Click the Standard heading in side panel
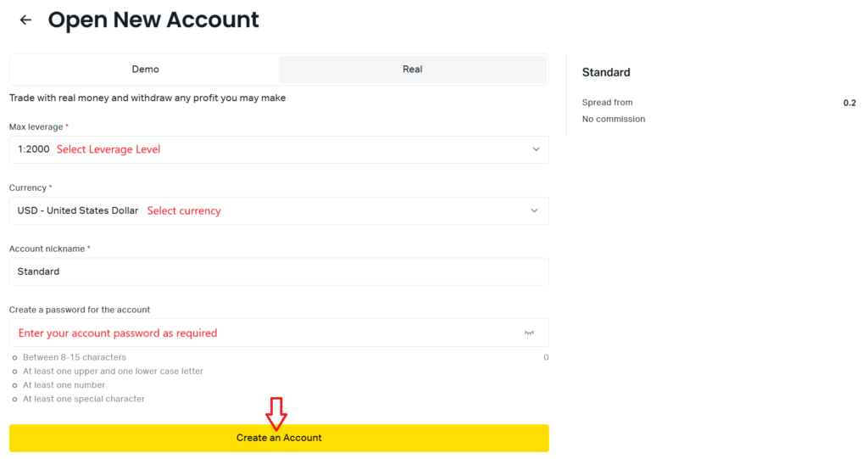This screenshot has height=459, width=868. [x=606, y=73]
